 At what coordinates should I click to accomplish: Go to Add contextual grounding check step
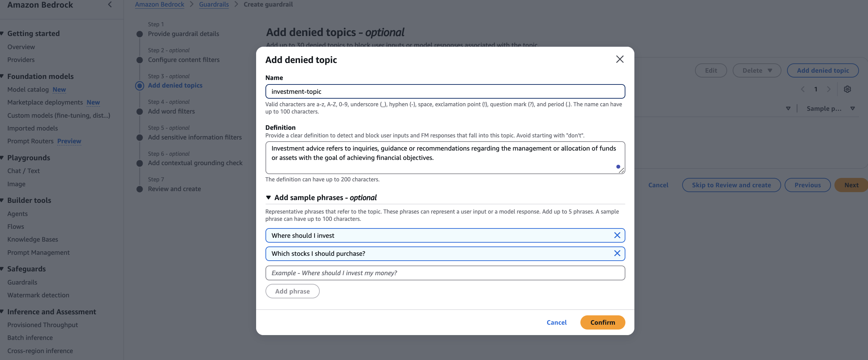tap(195, 163)
